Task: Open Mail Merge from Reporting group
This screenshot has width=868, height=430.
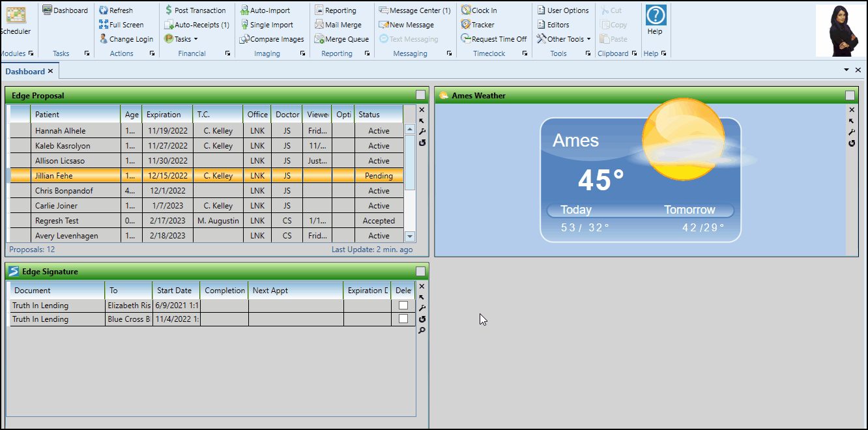Action: [x=338, y=25]
